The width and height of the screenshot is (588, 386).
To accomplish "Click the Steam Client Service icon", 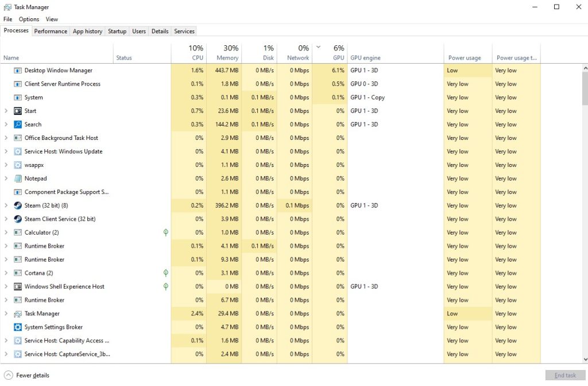I will click(18, 219).
